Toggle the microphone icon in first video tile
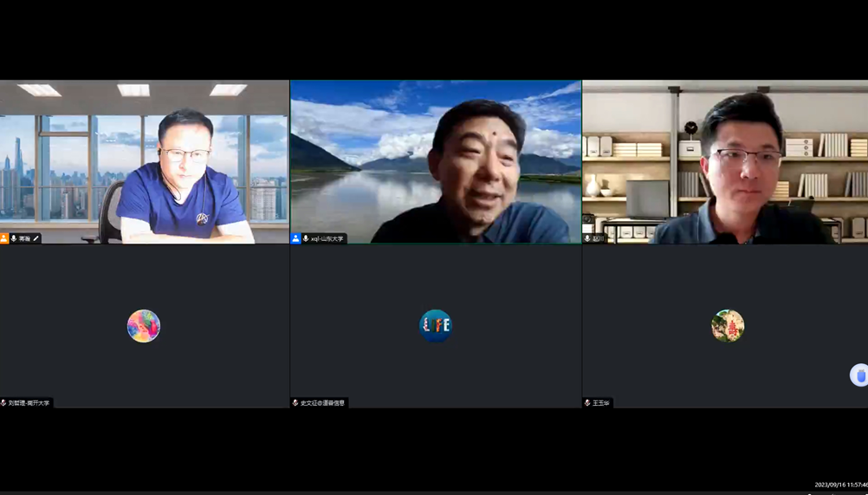The image size is (868, 495). (14, 238)
